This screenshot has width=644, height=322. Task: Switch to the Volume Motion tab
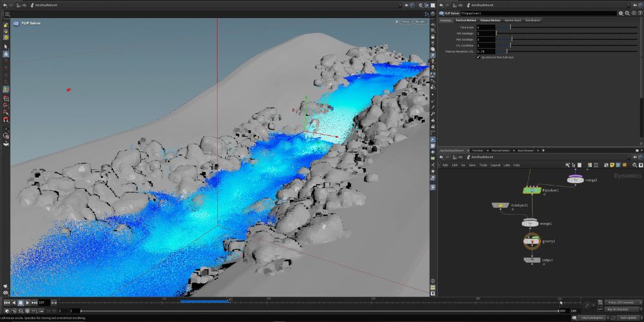pyautogui.click(x=490, y=20)
